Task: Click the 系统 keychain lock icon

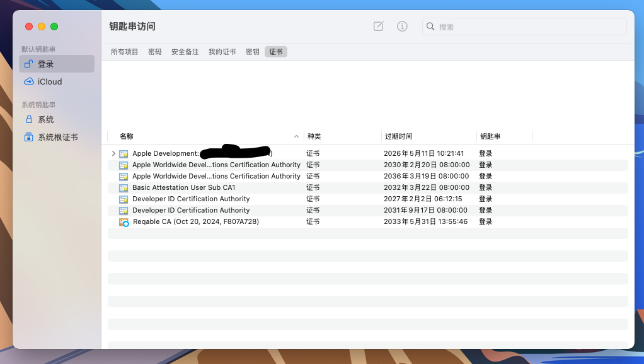Action: tap(29, 119)
